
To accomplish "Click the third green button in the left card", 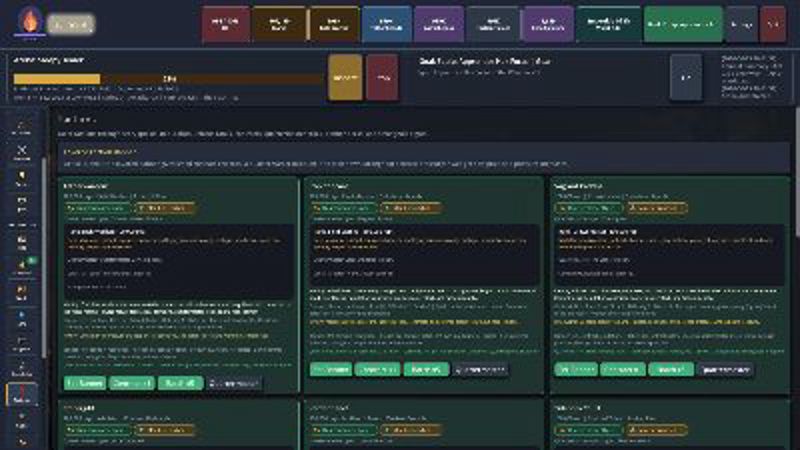I will pyautogui.click(x=180, y=383).
